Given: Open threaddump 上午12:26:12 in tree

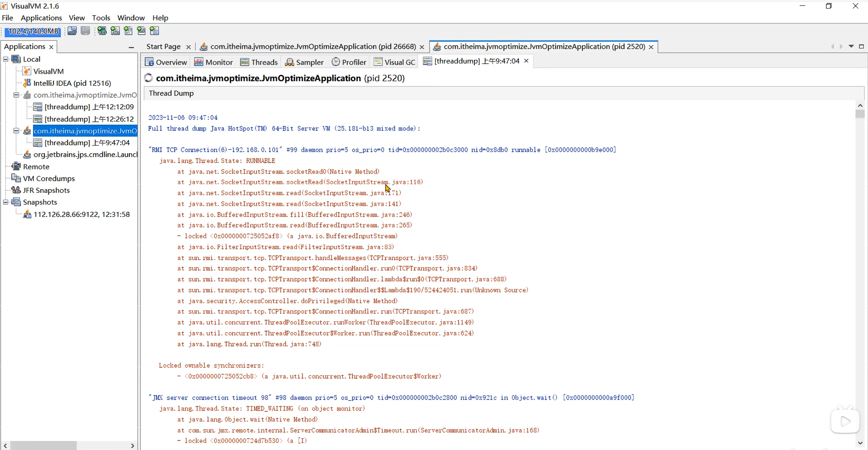Looking at the screenshot, I should 89,119.
